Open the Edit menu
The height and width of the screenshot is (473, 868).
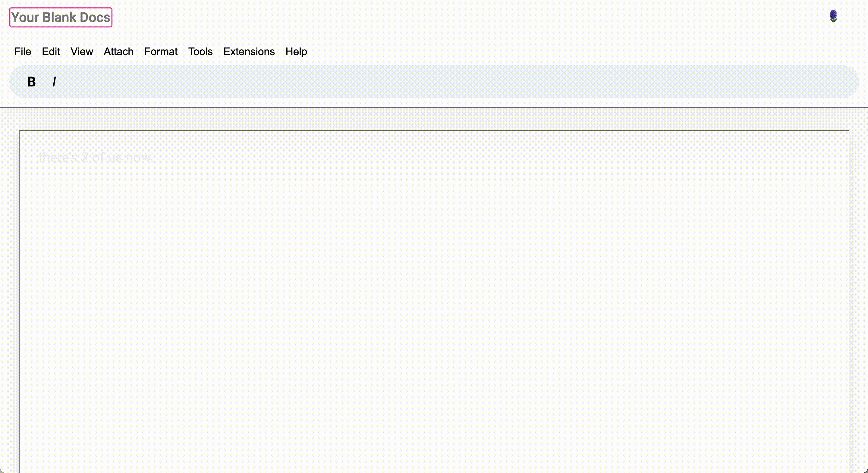[51, 52]
